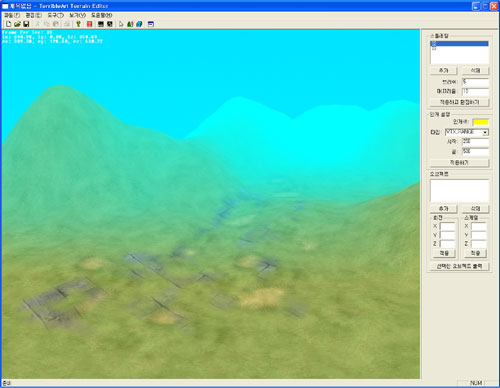
Task: Click the Save floppy disk icon
Action: point(26,24)
